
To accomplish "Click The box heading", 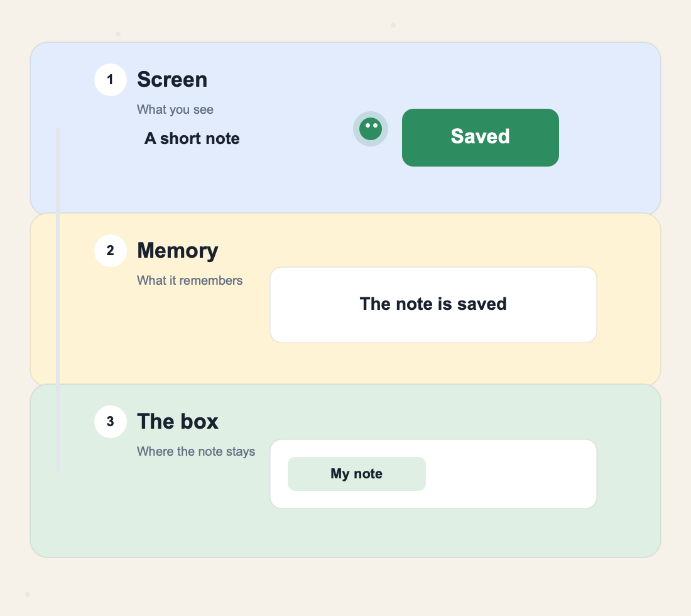I will click(178, 421).
